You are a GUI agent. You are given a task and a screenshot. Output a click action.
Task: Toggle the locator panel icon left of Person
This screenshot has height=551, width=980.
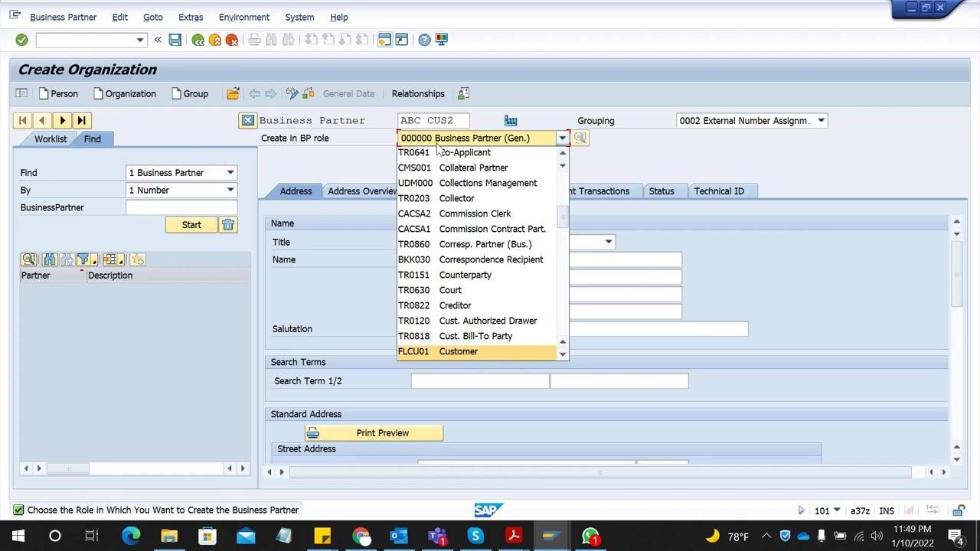21,93
